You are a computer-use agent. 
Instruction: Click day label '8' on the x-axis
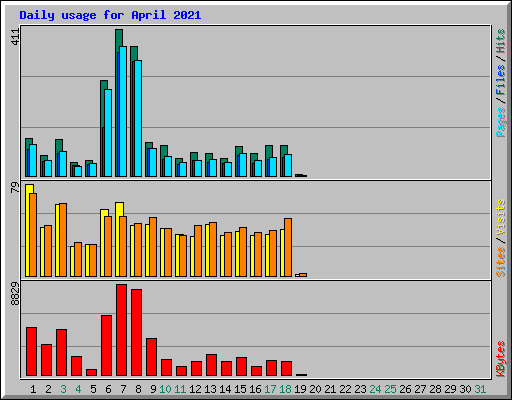point(138,389)
